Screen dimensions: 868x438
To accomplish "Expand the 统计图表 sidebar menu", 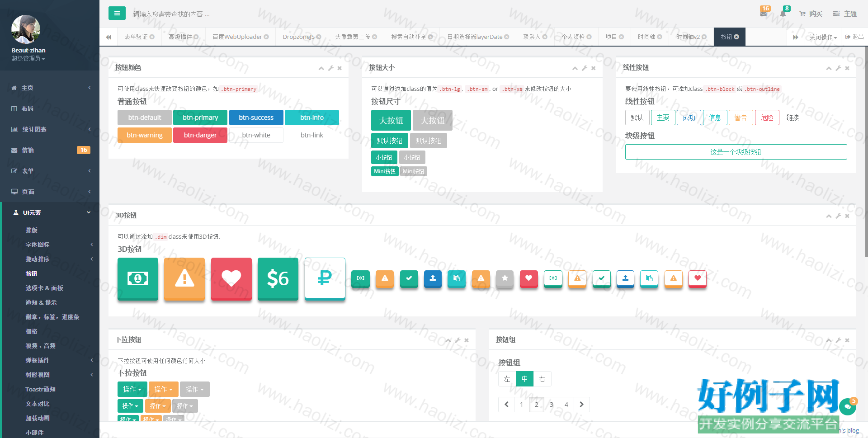I will 50,129.
